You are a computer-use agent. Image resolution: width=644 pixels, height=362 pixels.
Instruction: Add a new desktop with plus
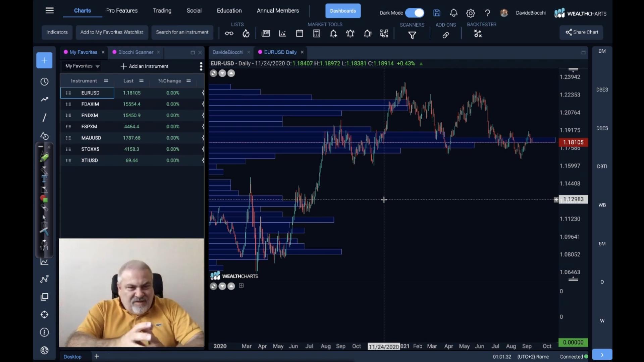tap(97, 356)
